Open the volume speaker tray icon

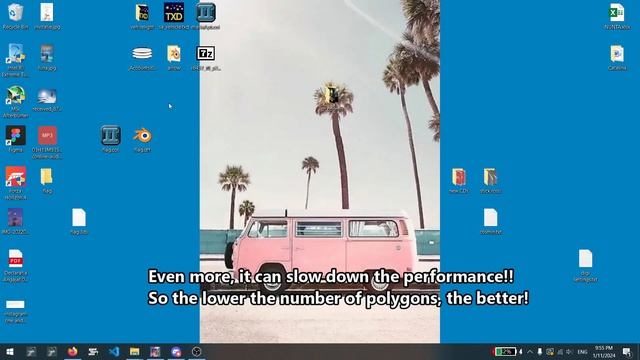pyautogui.click(x=569, y=352)
